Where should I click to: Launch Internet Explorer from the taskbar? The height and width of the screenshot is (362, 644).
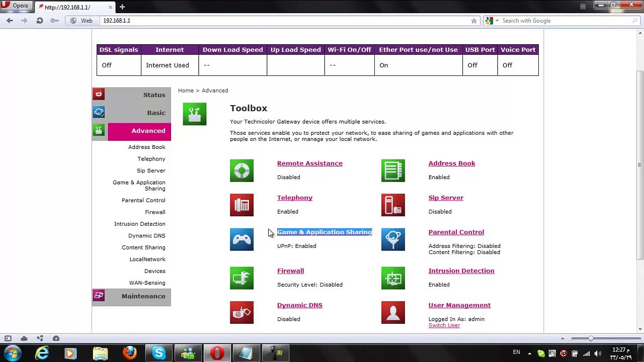(42, 353)
